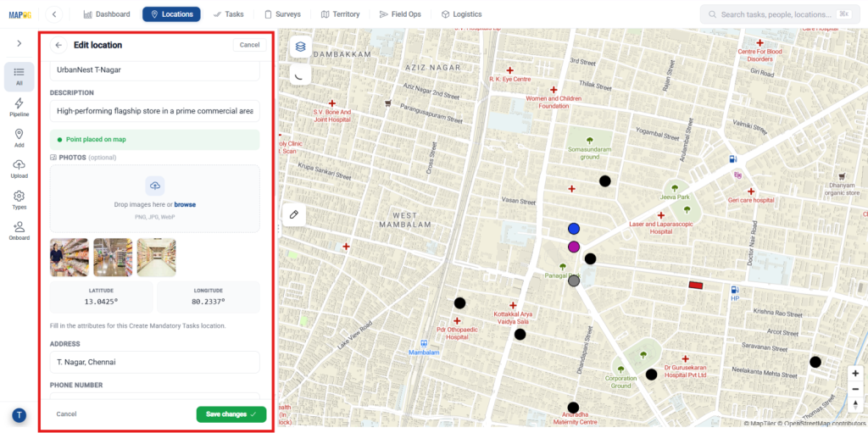Open the Surveys tab
This screenshot has height=433, width=868.
(x=282, y=14)
